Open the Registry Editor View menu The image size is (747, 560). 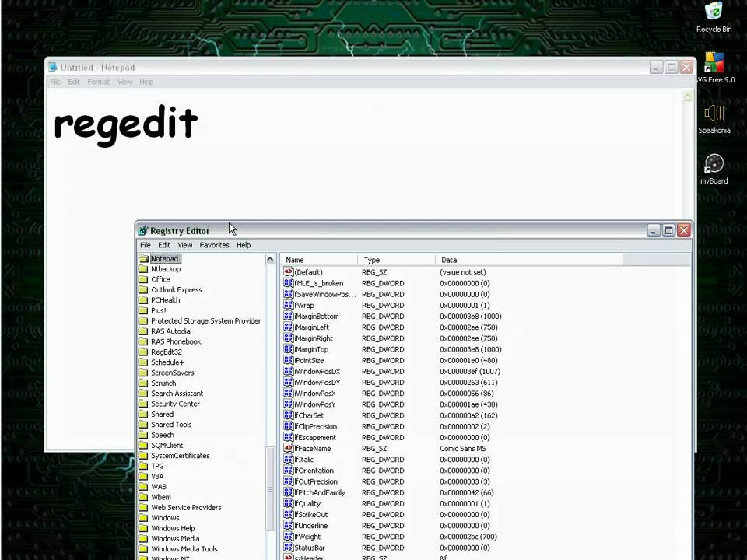[185, 245]
